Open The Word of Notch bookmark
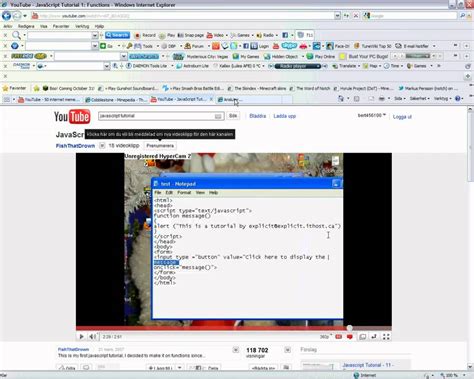Image resolution: width=474 pixels, height=379 pixels. pyautogui.click(x=310, y=88)
